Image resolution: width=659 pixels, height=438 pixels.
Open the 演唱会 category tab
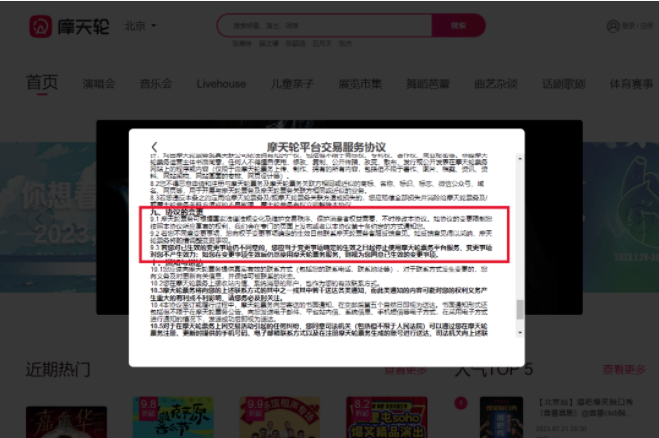(x=98, y=83)
